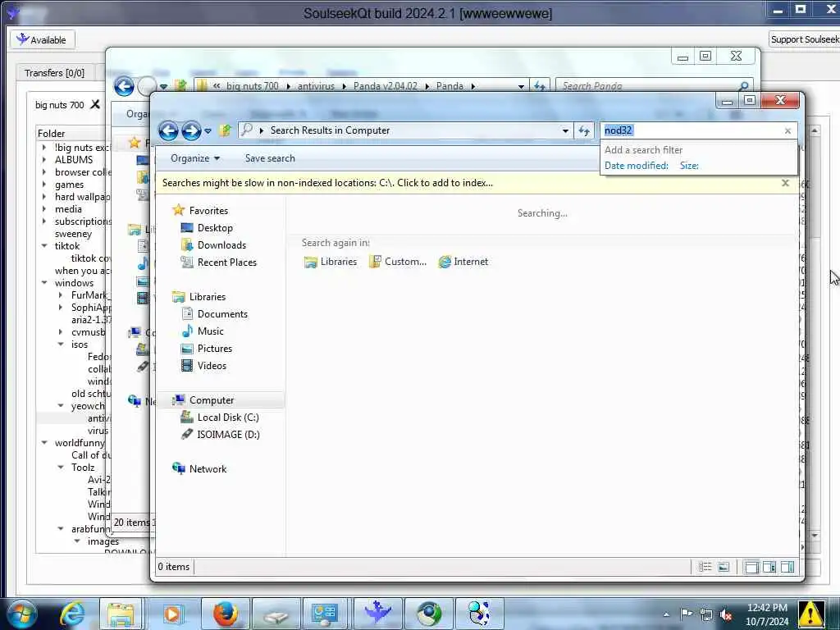Open Windows Media Player from taskbar
This screenshot has height=630, width=840.
click(172, 614)
